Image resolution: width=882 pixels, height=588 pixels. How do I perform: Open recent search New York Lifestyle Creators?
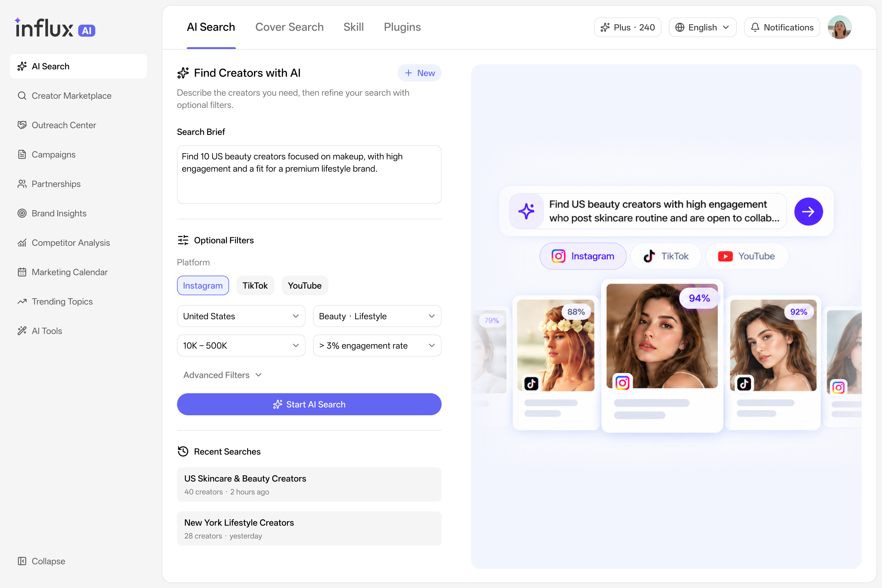309,529
